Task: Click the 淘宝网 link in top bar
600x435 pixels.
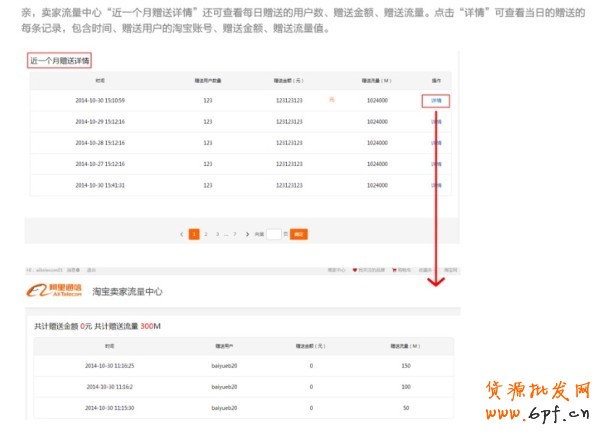Action: pyautogui.click(x=449, y=269)
